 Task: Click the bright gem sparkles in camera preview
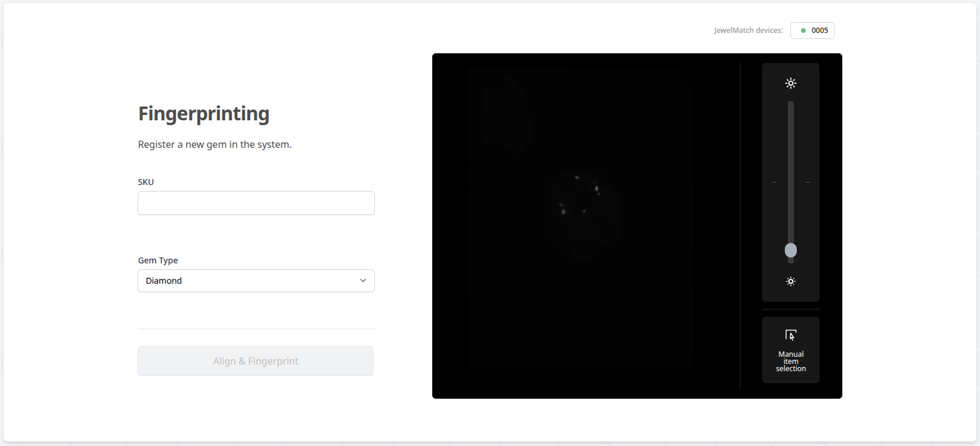(x=579, y=195)
